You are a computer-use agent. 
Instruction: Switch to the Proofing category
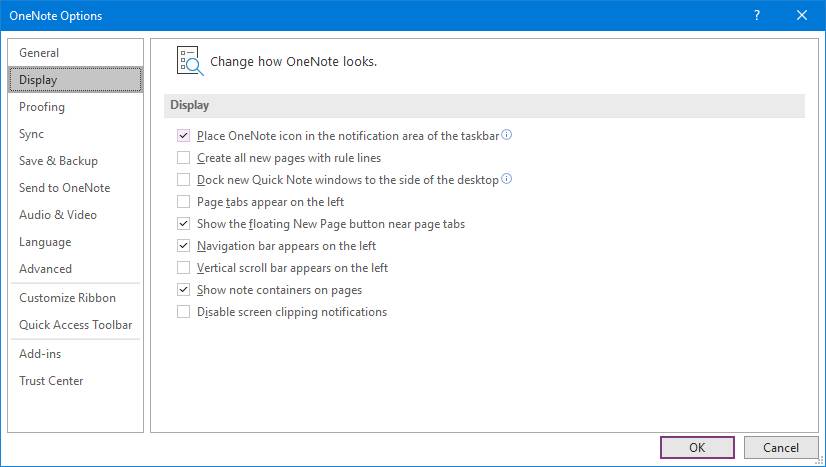point(75,107)
